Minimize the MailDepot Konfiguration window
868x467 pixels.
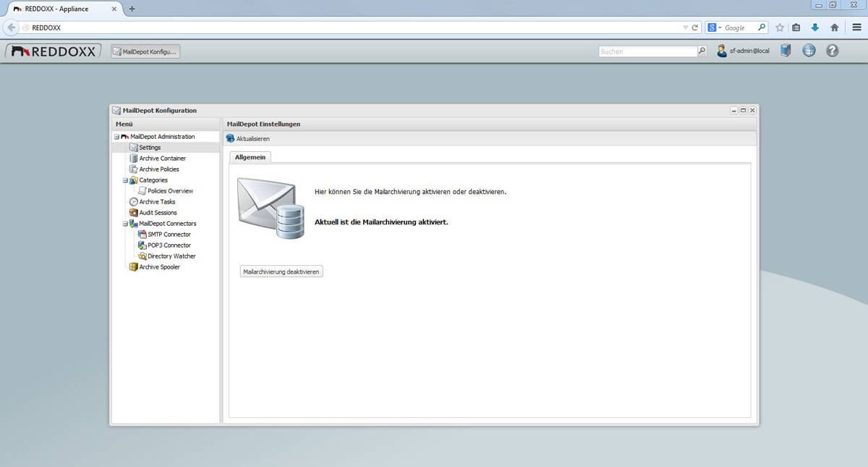(734, 110)
